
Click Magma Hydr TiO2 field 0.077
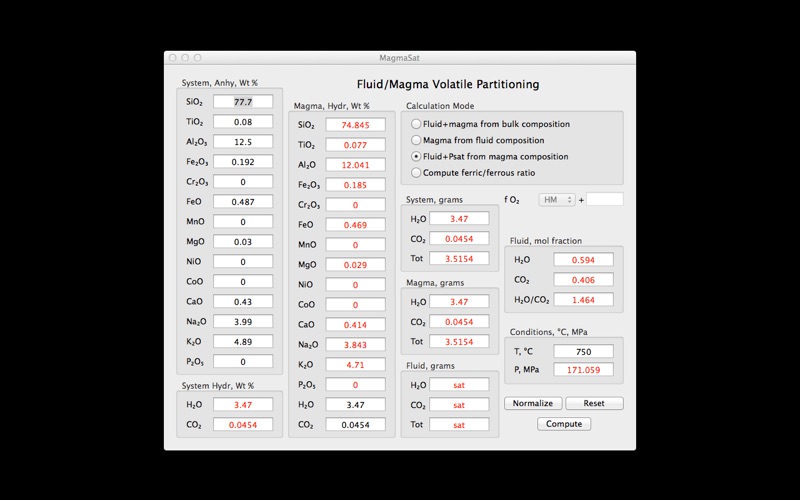point(356,145)
